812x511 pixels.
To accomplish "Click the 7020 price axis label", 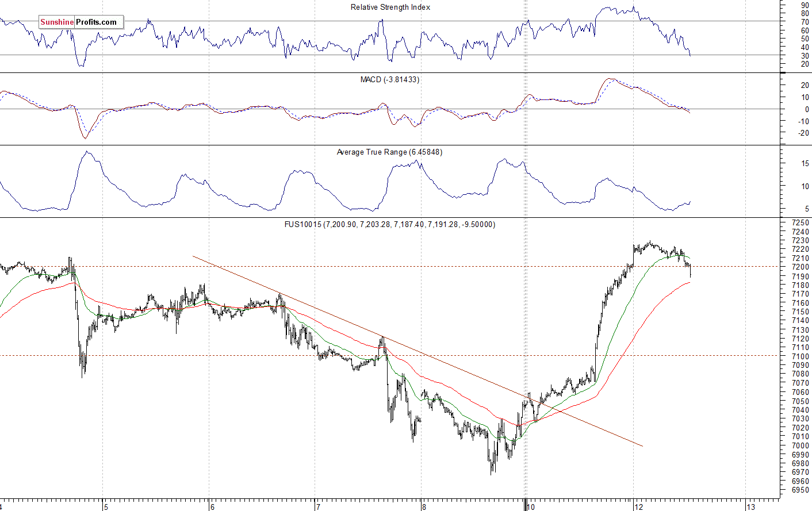I will pyautogui.click(x=800, y=428).
